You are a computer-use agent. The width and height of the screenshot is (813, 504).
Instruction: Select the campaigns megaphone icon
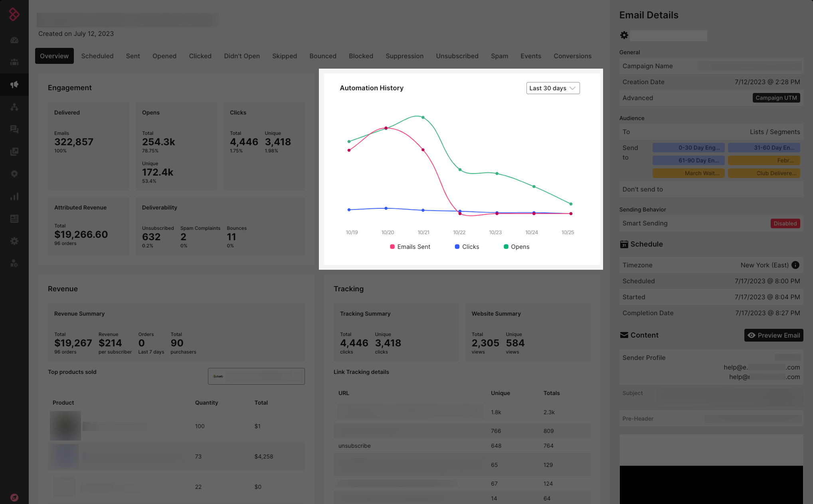(14, 85)
